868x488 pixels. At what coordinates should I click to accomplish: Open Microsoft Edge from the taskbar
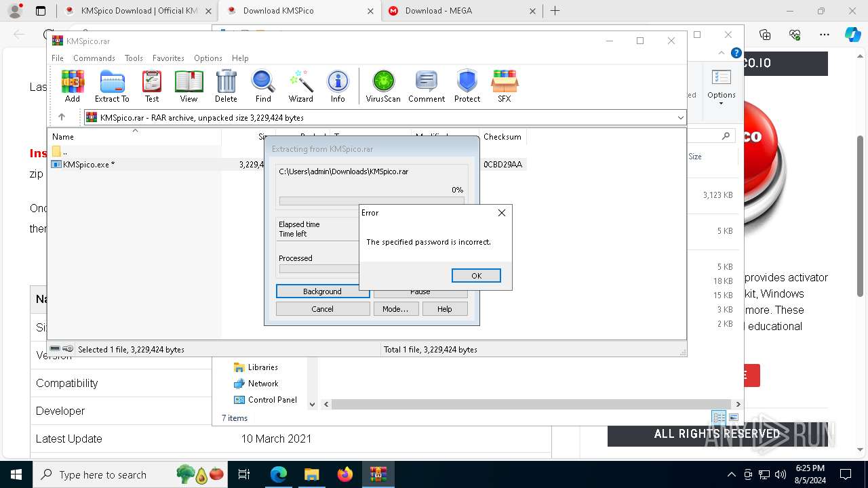click(x=279, y=474)
